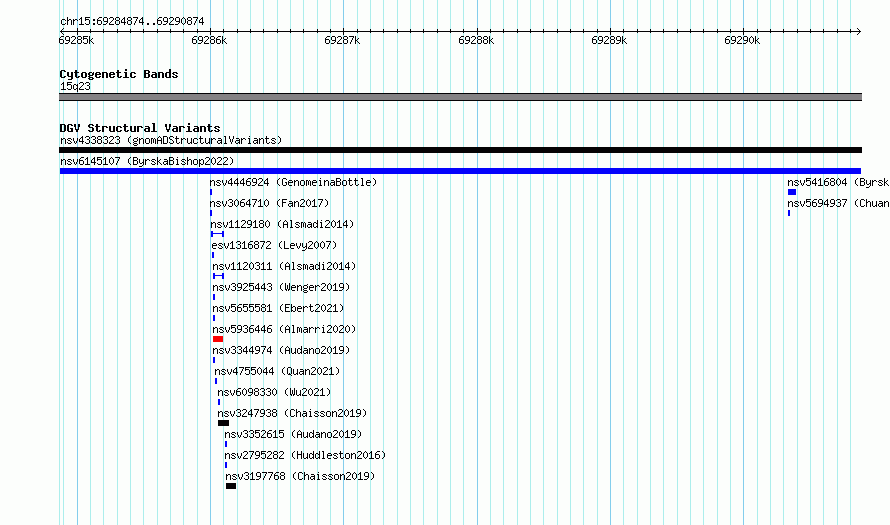
Task: Click the nsv6145107 ByrskaBishop2022 label
Action: [147, 161]
